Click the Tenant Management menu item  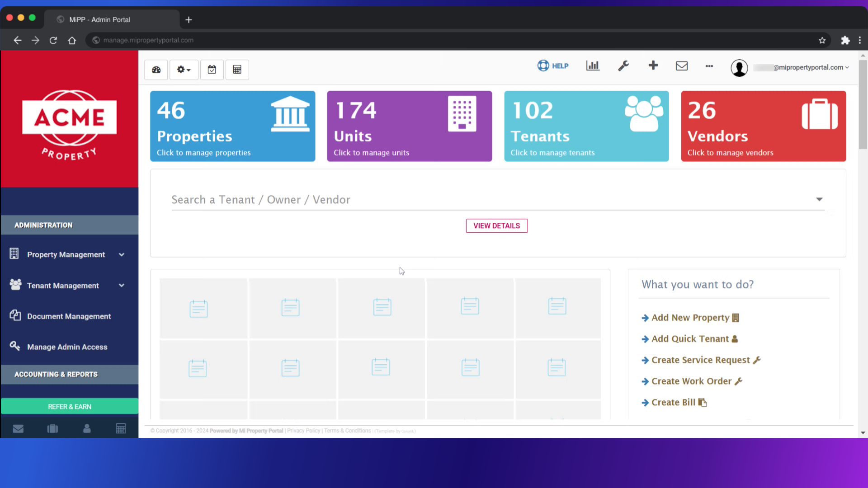pos(63,286)
